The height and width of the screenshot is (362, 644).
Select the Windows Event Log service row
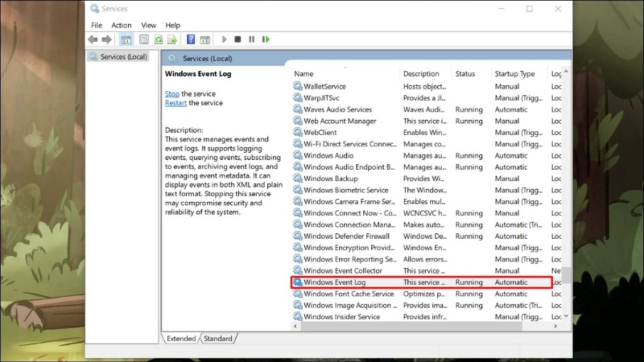(x=421, y=282)
